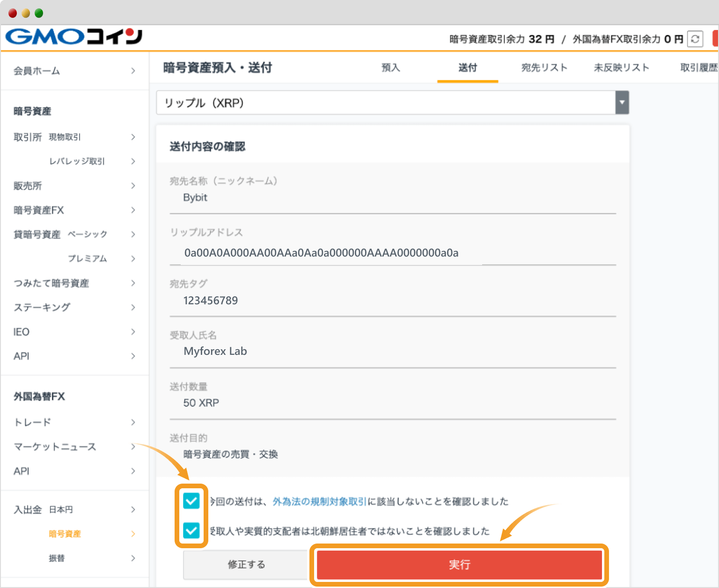Click the chevron beside the 暗号資産 section API
719x588 pixels.
click(x=133, y=356)
